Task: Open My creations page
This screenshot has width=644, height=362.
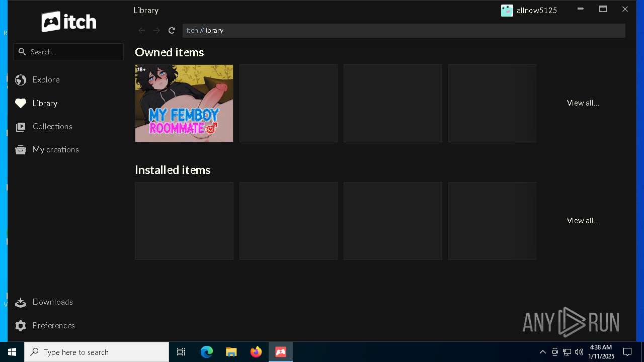Action: (x=55, y=149)
